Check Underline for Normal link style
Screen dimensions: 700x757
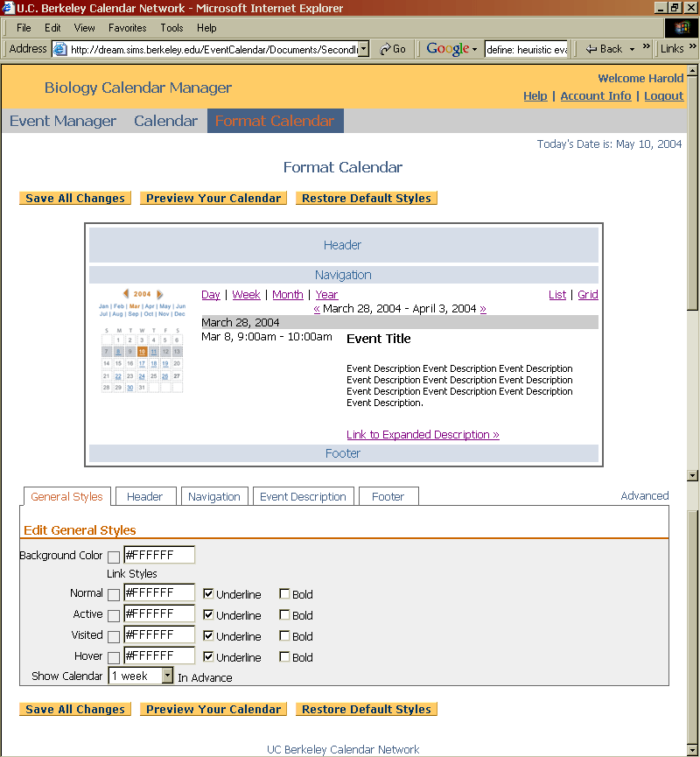tap(208, 594)
